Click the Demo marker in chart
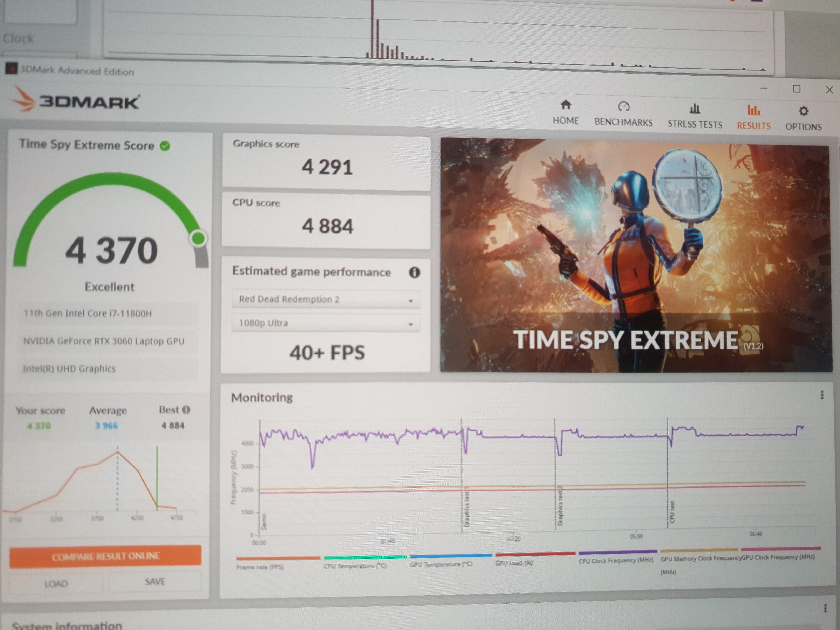The height and width of the screenshot is (630, 840). coord(264,522)
